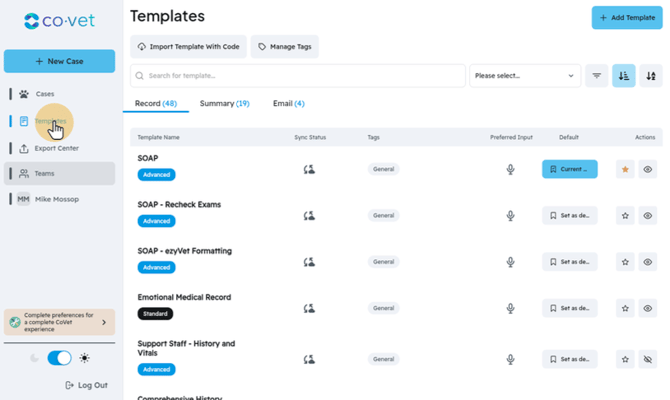670x400 pixels.
Task: Click the Search for template field
Action: (298, 76)
